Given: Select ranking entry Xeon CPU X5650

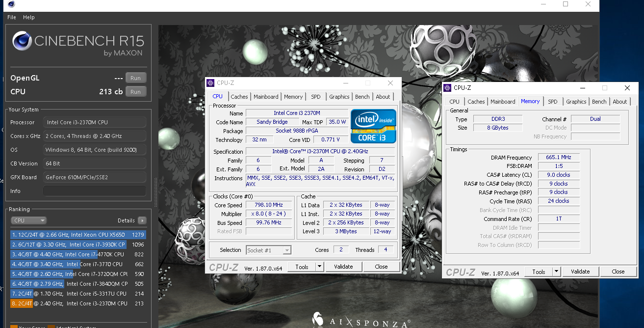Looking at the screenshot, I should click(78, 235).
